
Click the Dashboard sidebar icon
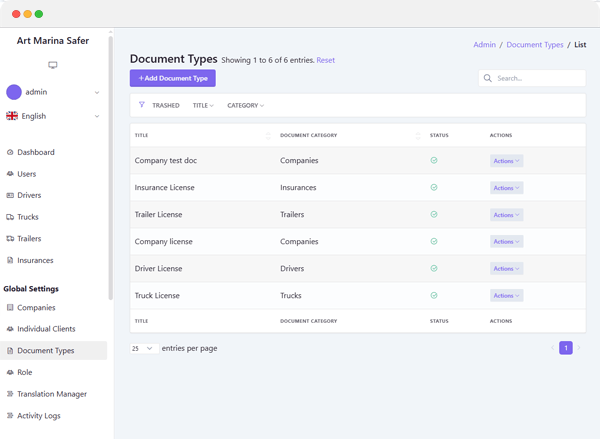pos(10,152)
